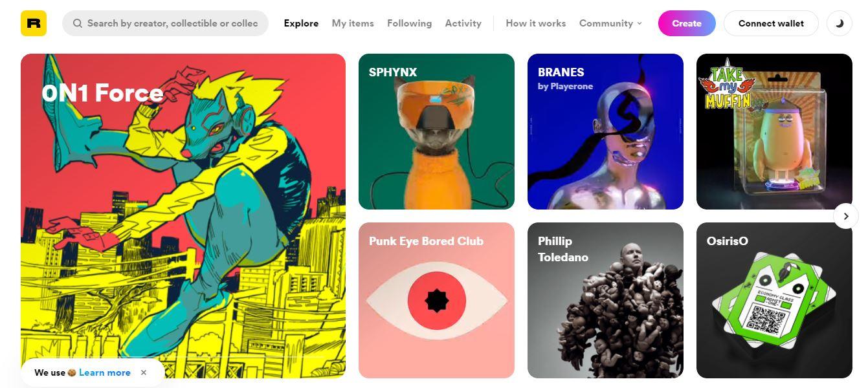Open the Punk Eye Bored Club card
This screenshot has height=388, width=868.
[x=436, y=300]
